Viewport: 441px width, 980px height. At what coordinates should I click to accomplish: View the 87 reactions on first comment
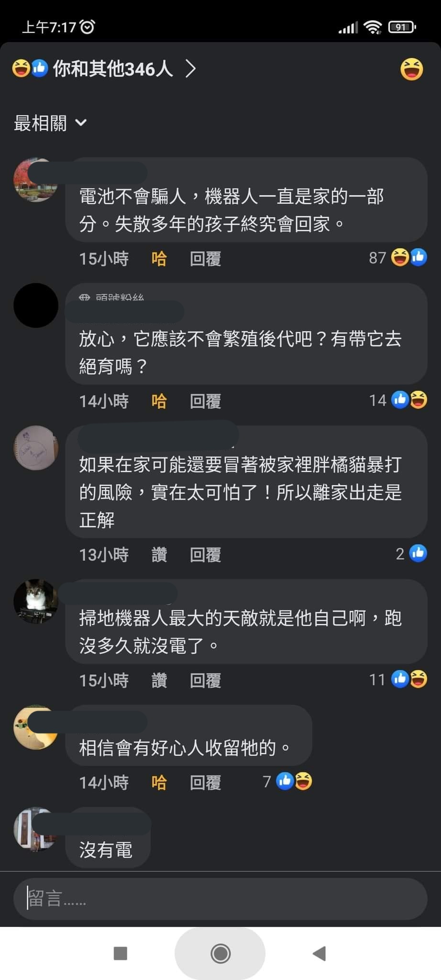tap(397, 257)
